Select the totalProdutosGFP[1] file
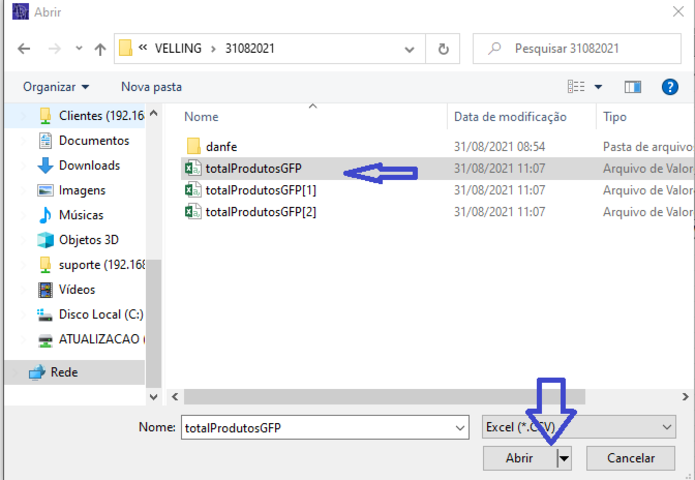Screen dimensions: 695x480 260,190
